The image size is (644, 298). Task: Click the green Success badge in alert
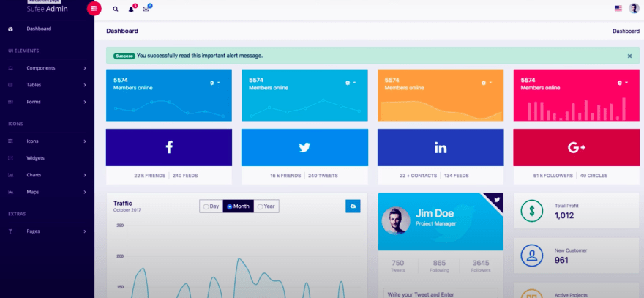124,56
